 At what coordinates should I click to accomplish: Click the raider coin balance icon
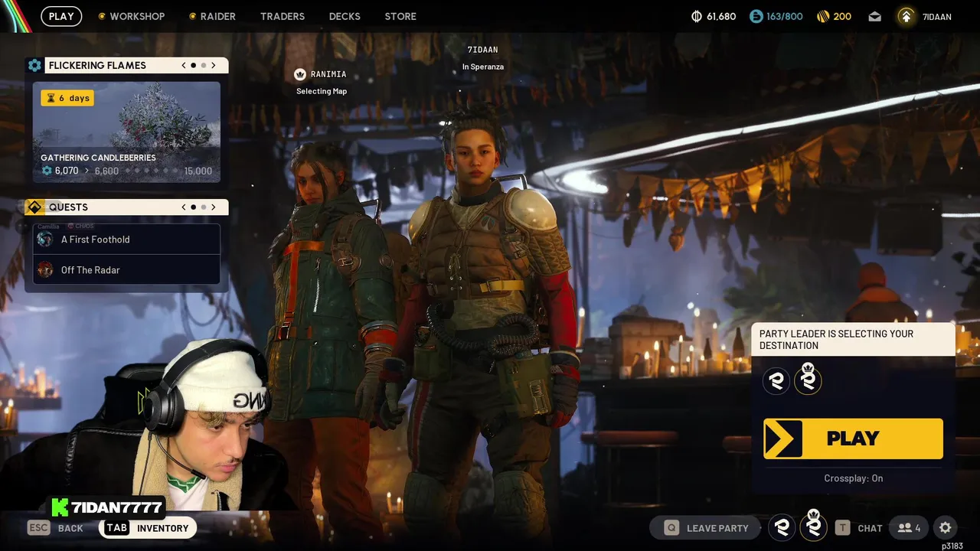point(696,16)
